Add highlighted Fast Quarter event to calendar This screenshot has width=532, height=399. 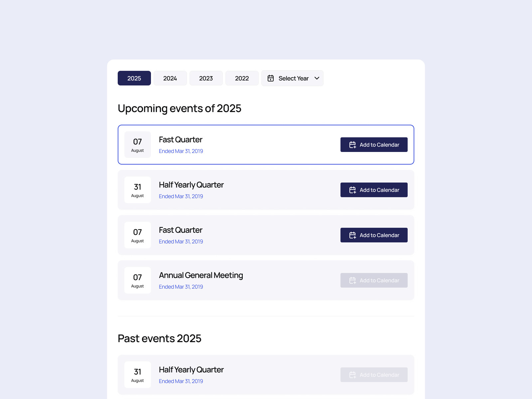pyautogui.click(x=374, y=145)
